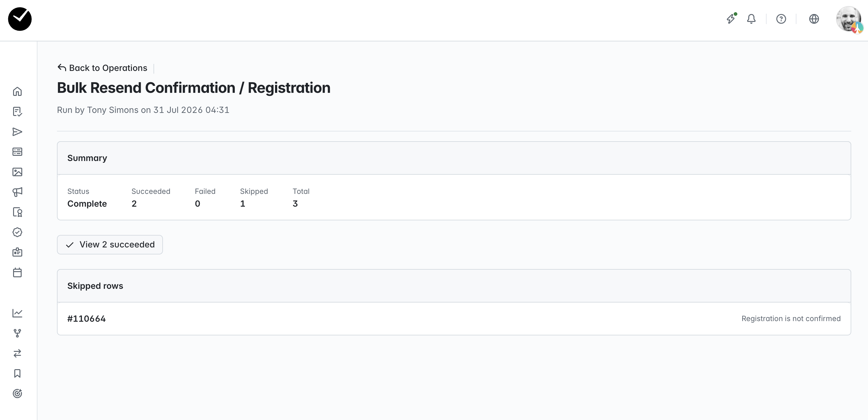
Task: Click the globe language icon
Action: tap(814, 19)
